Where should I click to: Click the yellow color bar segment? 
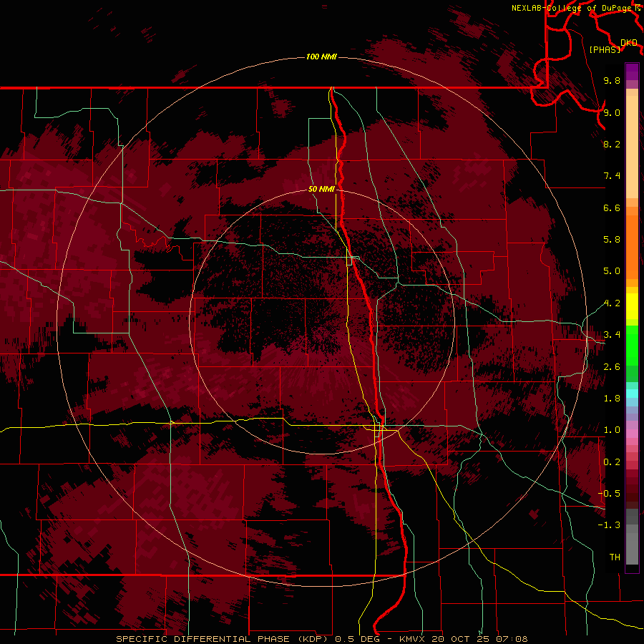tap(632, 306)
